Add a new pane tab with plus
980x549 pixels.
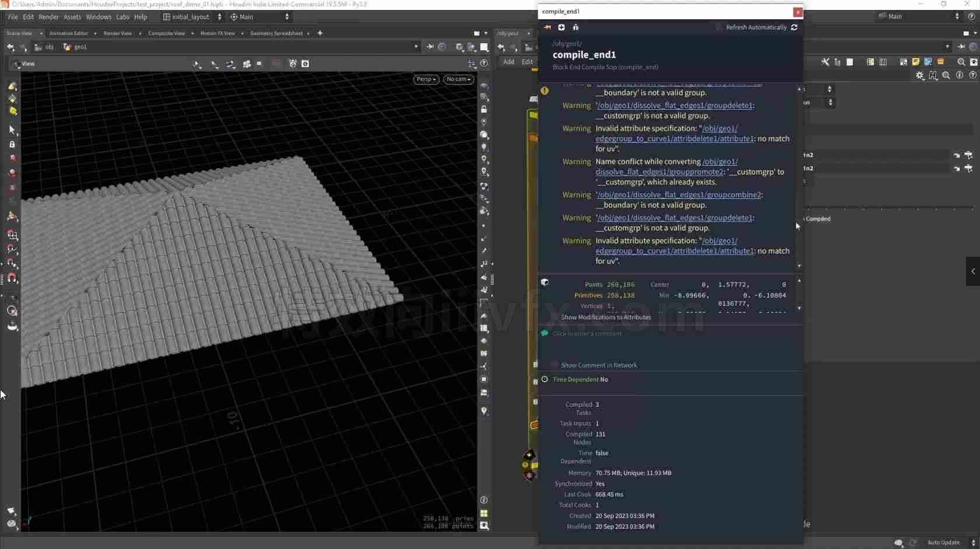tap(320, 33)
